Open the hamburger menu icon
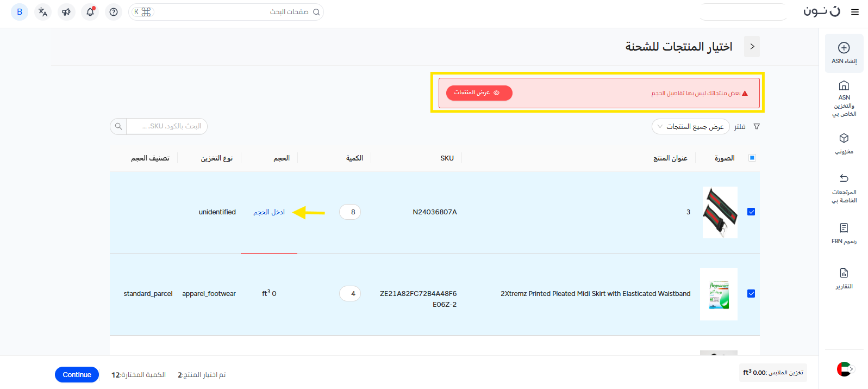 coord(855,12)
